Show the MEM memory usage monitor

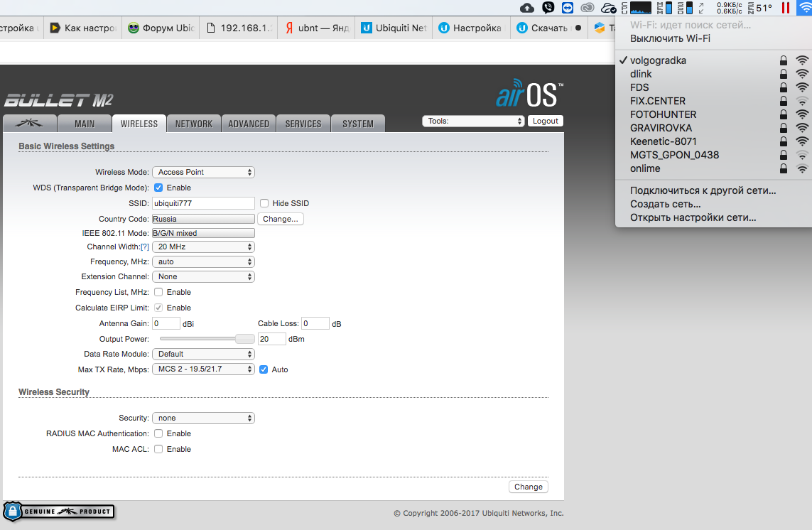(x=664, y=8)
